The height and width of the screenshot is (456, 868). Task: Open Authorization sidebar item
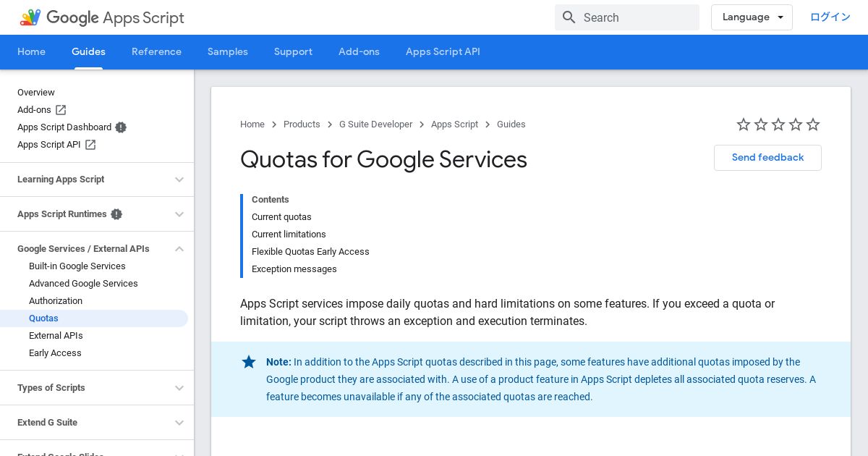[56, 301]
